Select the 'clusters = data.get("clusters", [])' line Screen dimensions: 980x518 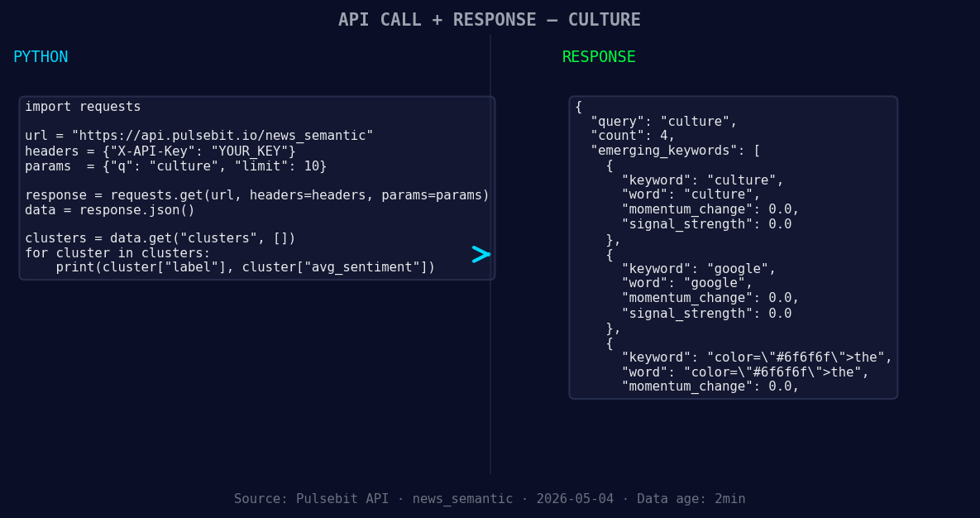point(160,238)
